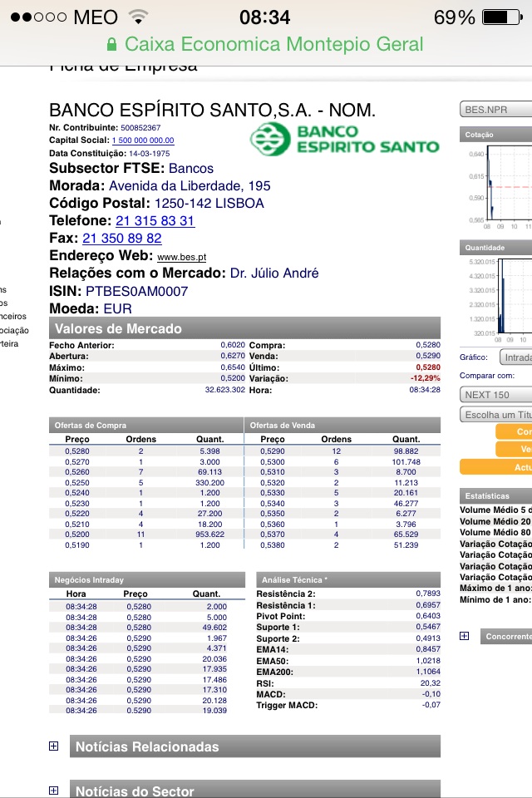Viewport: 532px width, 798px height.
Task: Open the NEXT 150 comparison dropdown
Action: pyautogui.click(x=495, y=395)
